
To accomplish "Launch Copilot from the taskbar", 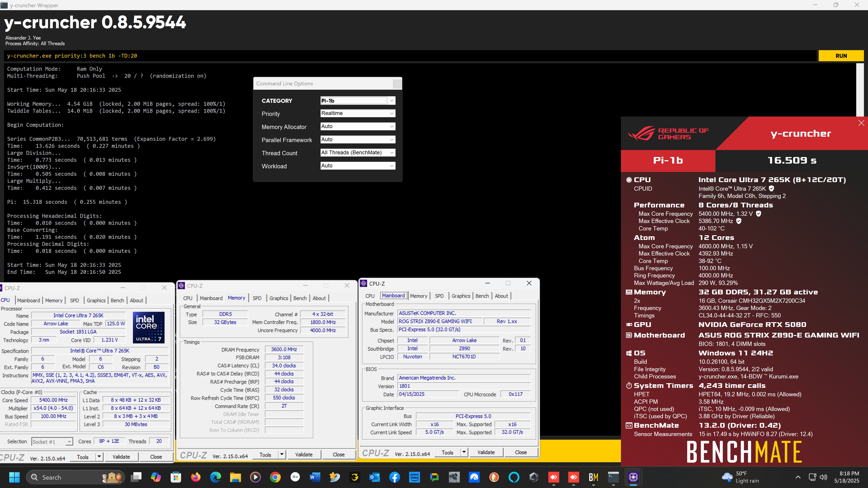I will coord(156,477).
